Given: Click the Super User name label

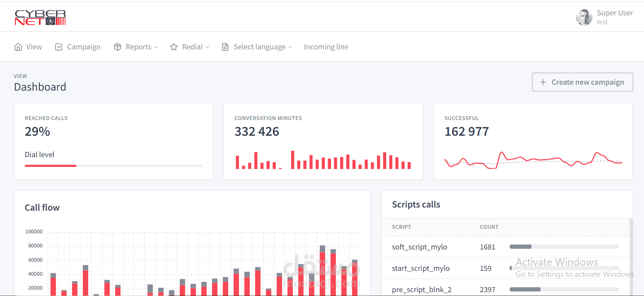Looking at the screenshot, I should (615, 13).
